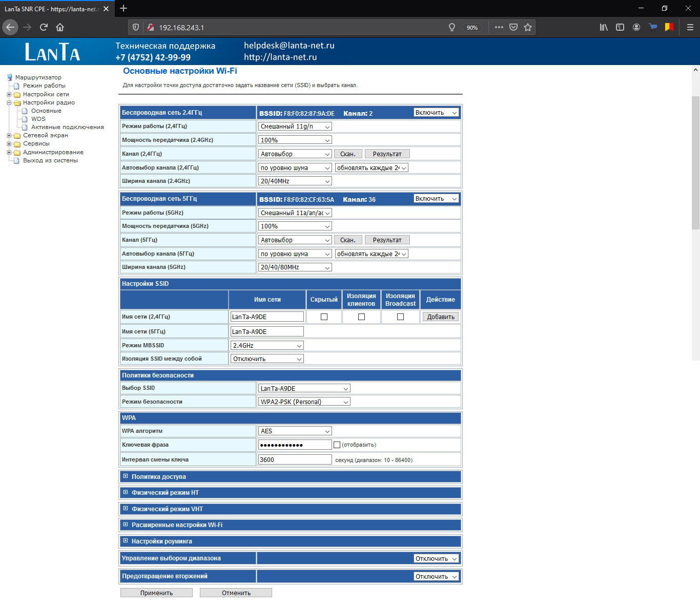Tick the Скрытый checkbox for 2.4GHz SSID
The height and width of the screenshot is (609, 700).
point(324,317)
